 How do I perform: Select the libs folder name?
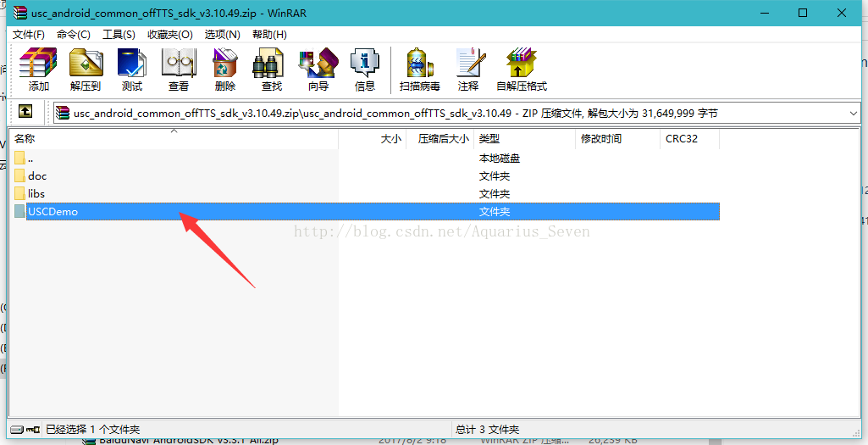click(36, 193)
